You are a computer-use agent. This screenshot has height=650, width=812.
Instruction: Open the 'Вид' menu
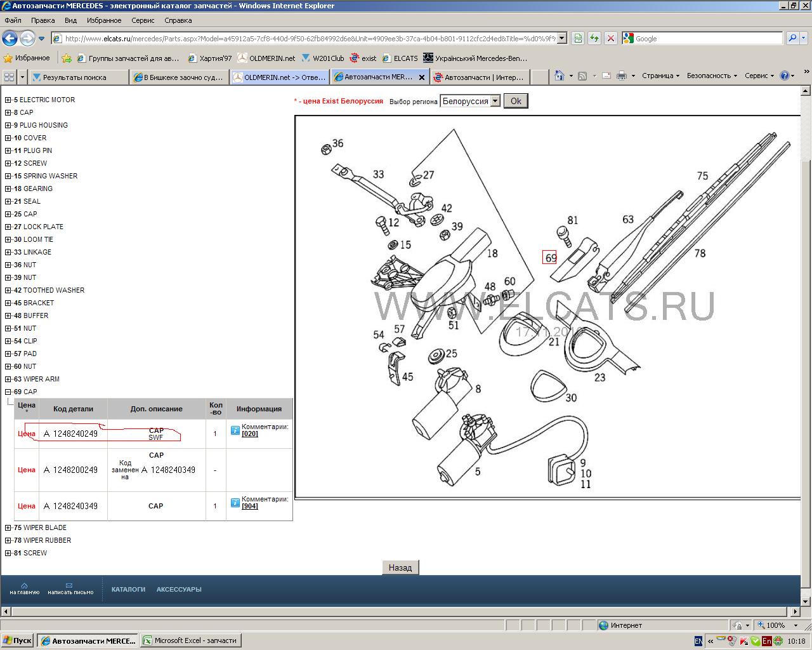[x=70, y=20]
